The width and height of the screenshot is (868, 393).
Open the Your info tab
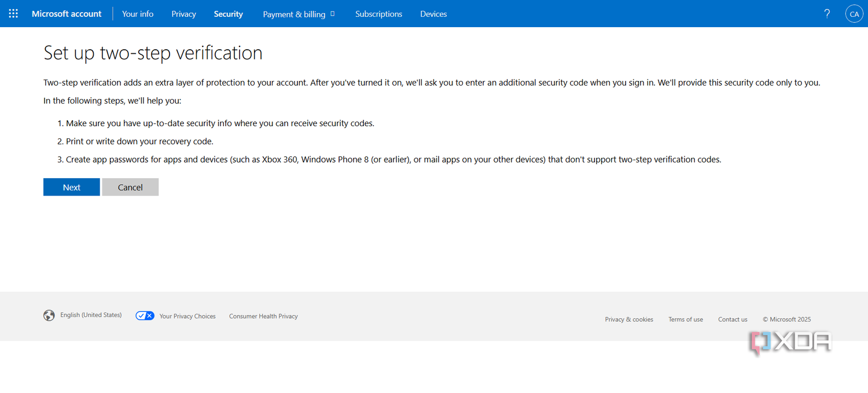[x=138, y=13]
